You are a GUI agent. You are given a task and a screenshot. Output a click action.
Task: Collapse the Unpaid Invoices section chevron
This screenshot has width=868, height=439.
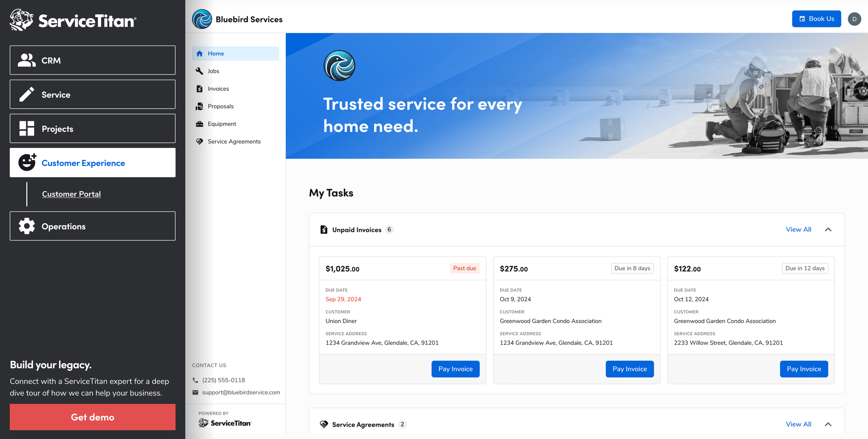[828, 230]
